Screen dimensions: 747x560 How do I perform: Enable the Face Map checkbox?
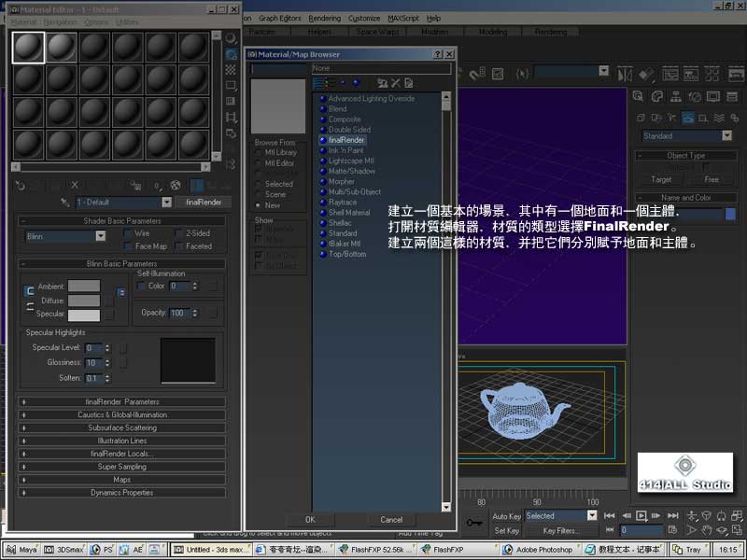128,246
